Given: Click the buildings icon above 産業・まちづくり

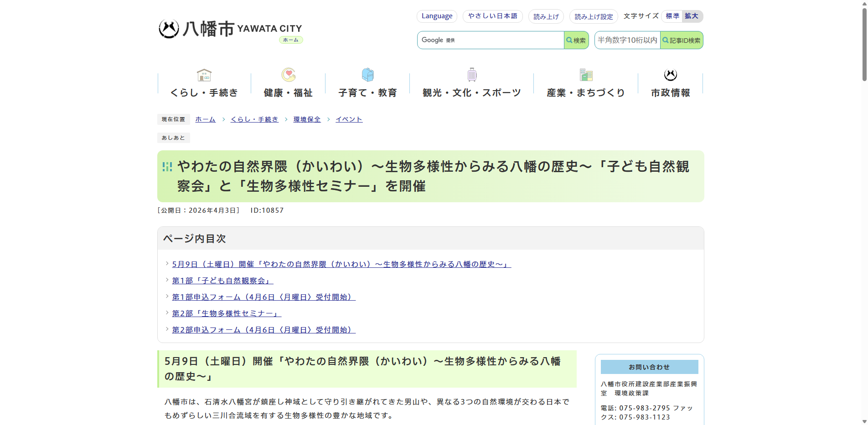Looking at the screenshot, I should (x=586, y=74).
